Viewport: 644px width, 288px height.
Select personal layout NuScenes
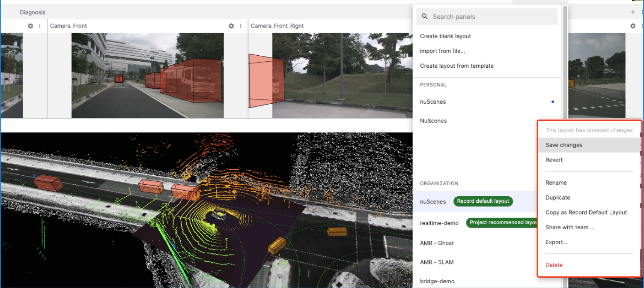coord(487,121)
